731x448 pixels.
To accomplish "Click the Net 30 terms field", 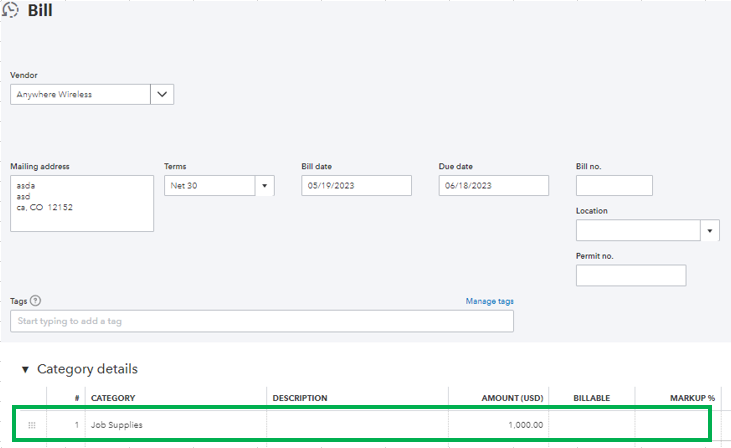I will pyautogui.click(x=209, y=186).
